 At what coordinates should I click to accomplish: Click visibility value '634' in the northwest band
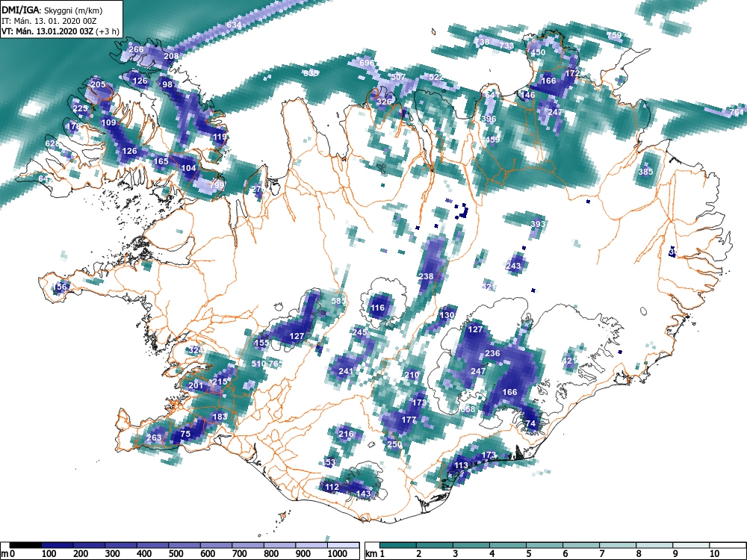coord(234,25)
